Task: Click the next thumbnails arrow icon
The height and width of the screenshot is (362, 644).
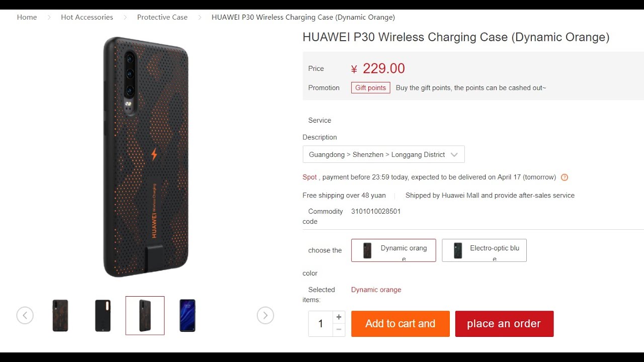Action: [265, 316]
